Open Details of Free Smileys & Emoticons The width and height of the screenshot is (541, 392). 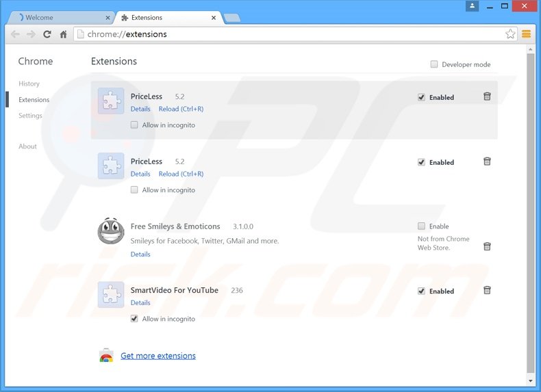[x=140, y=254]
